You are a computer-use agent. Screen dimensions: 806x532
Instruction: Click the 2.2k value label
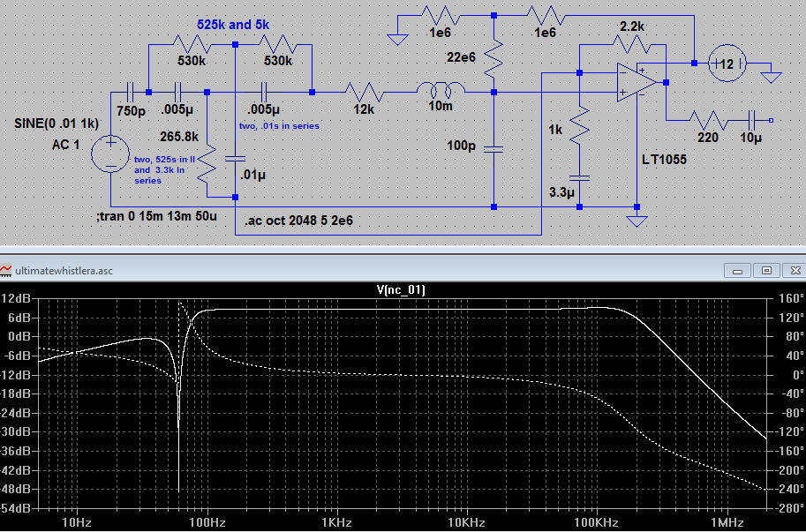pos(632,26)
